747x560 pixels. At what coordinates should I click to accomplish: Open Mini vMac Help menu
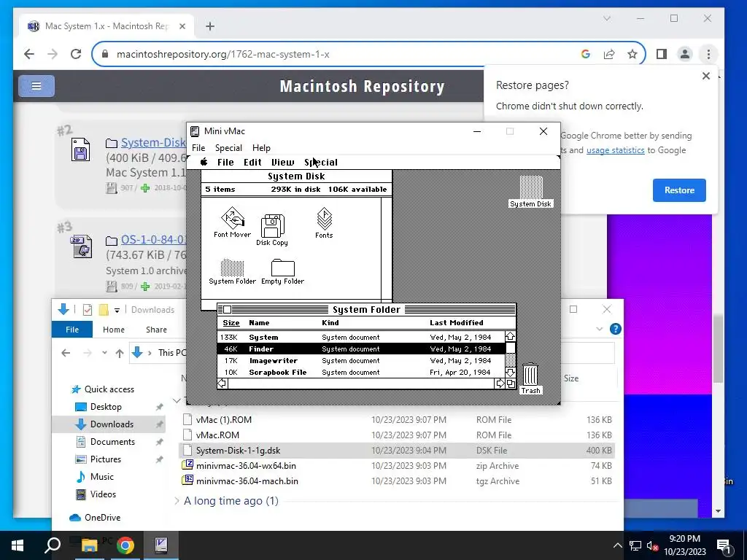point(261,148)
